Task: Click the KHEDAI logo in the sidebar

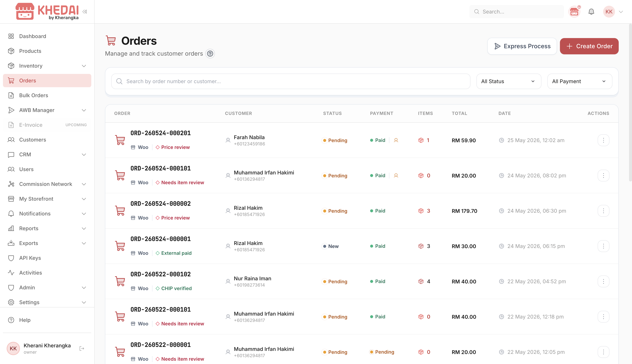Action: coord(47,11)
